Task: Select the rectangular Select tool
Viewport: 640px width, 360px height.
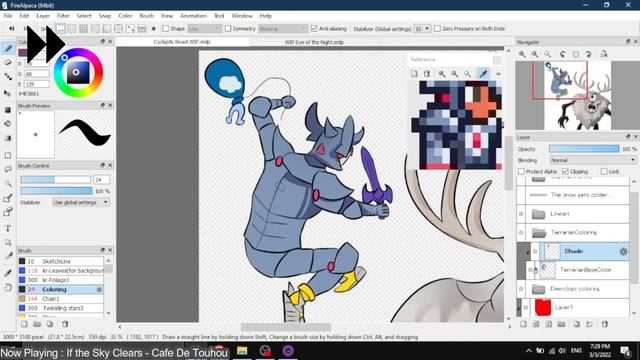Action: (8, 156)
